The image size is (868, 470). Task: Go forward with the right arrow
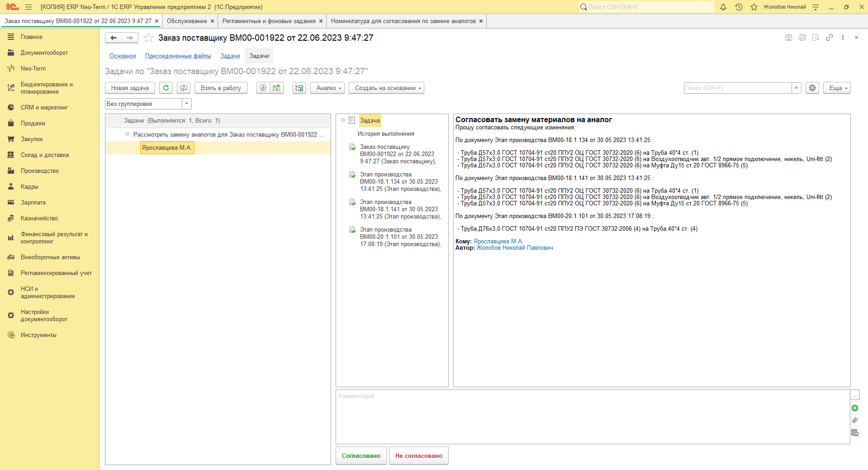130,38
